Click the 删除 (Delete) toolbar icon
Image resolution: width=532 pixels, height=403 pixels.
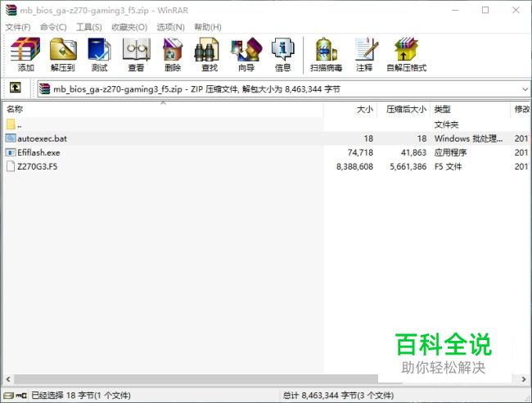[173, 55]
